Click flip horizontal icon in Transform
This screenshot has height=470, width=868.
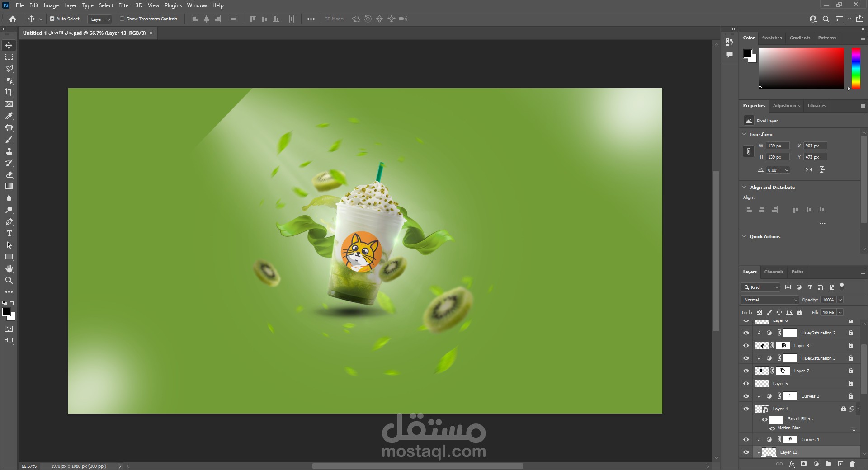(x=809, y=170)
